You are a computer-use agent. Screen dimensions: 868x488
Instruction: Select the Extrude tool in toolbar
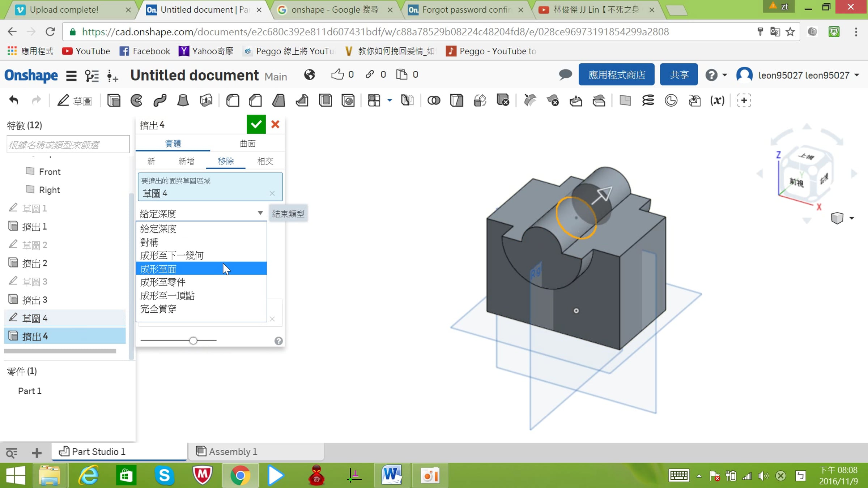pos(114,100)
